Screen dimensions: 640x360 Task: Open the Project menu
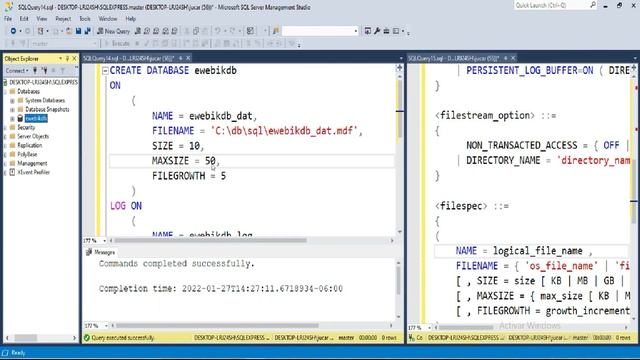63,19
